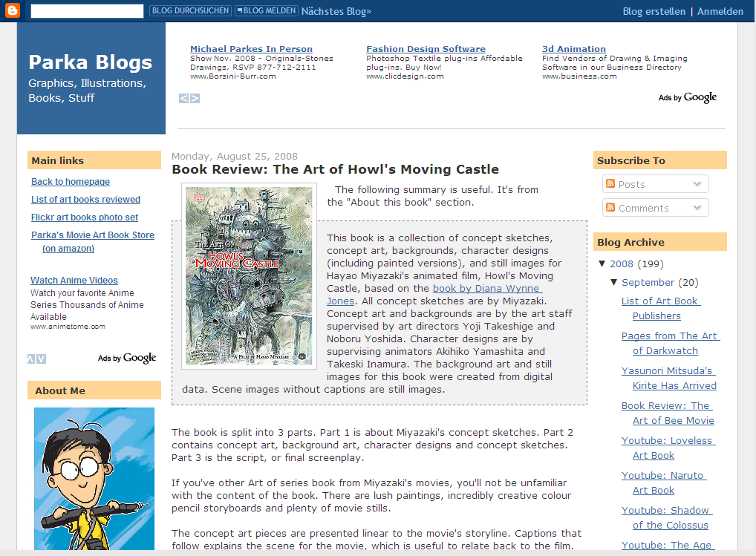Viewport: 756px width, 556px height.
Task: Click the www.business.com ad URL
Action: [x=579, y=76]
